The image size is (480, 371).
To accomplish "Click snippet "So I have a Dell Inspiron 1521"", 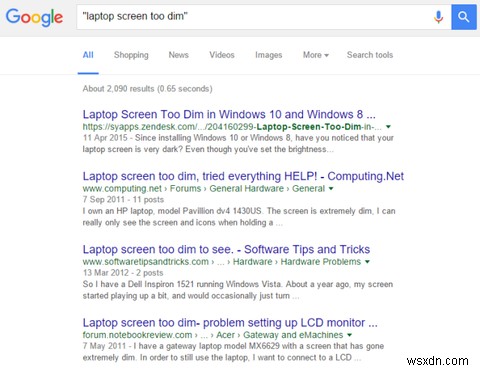I will 238,290.
